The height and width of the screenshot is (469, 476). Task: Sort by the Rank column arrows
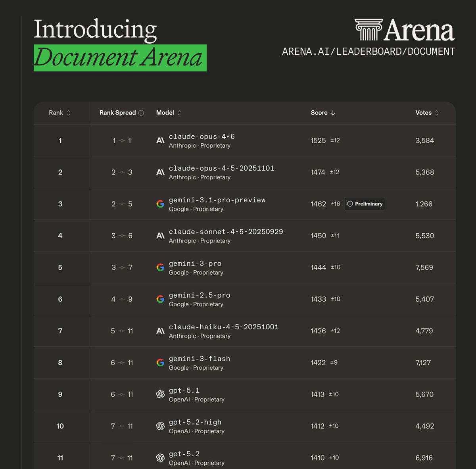(x=69, y=113)
